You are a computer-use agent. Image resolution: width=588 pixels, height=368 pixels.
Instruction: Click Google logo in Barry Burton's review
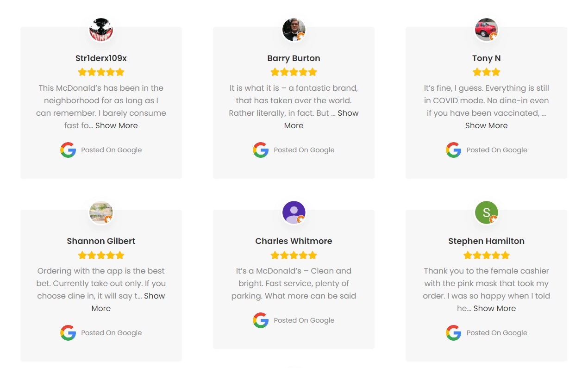(x=261, y=150)
